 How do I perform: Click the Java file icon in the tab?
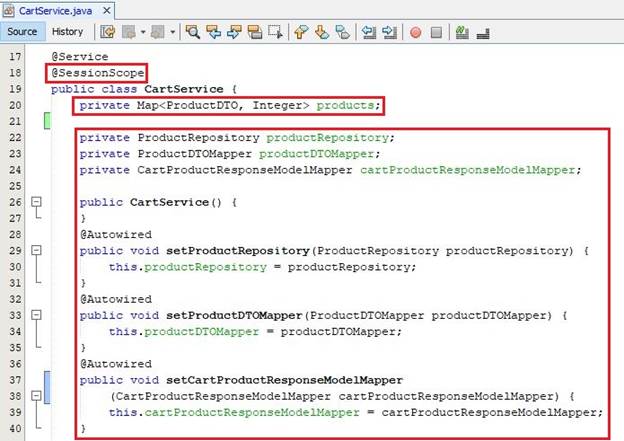8,10
